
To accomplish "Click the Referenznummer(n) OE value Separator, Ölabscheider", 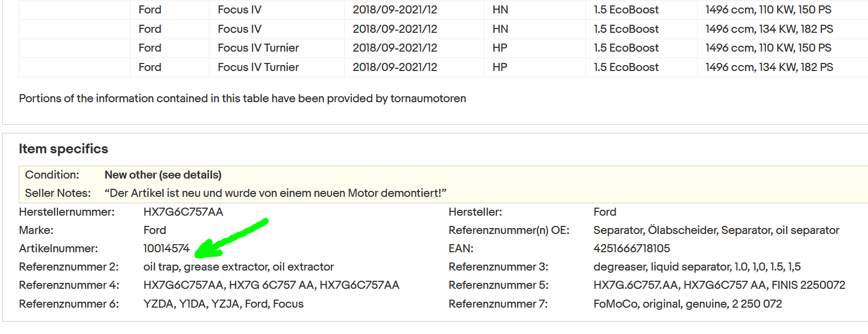I will [715, 230].
